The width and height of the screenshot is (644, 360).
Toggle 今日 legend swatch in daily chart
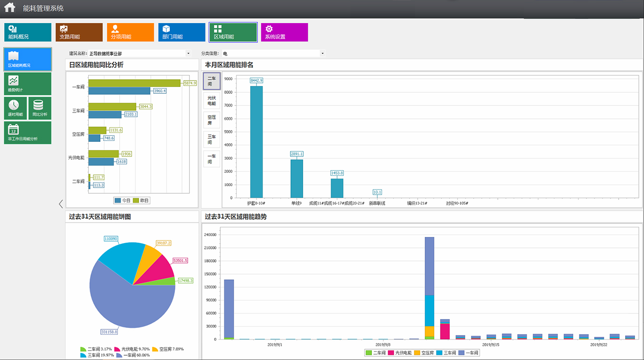pos(118,201)
